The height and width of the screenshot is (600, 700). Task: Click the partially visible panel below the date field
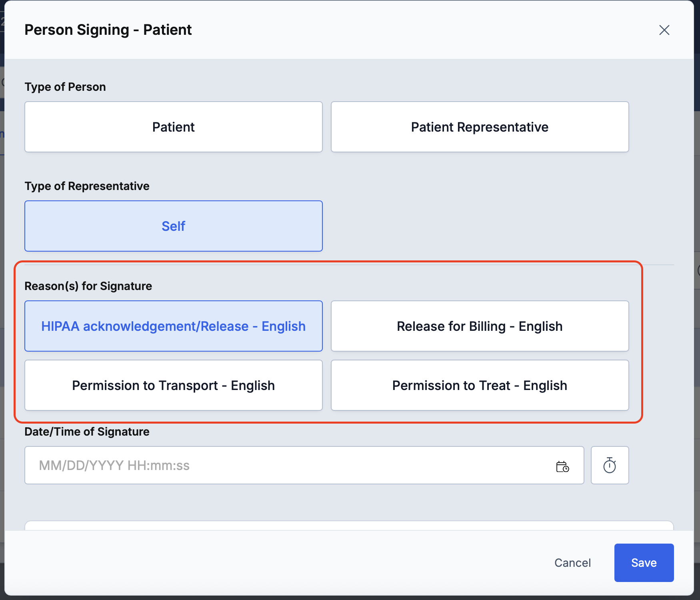[x=349, y=526]
